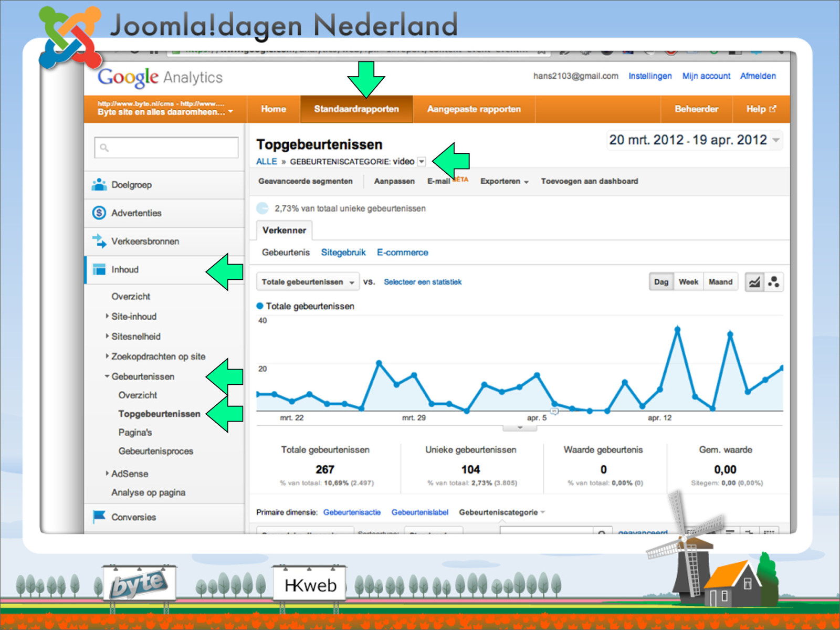The image size is (840, 630).
Task: Switch to line chart view icon
Action: tap(754, 282)
